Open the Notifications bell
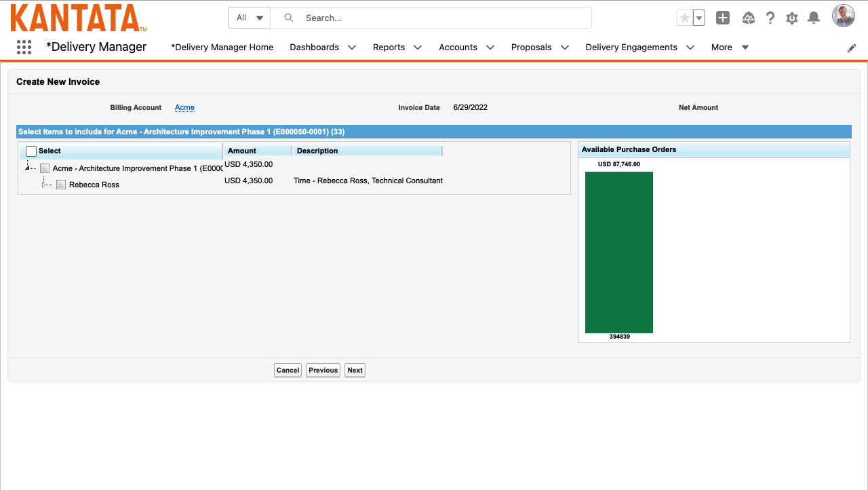Viewport: 868px width, 490px height. pos(814,18)
